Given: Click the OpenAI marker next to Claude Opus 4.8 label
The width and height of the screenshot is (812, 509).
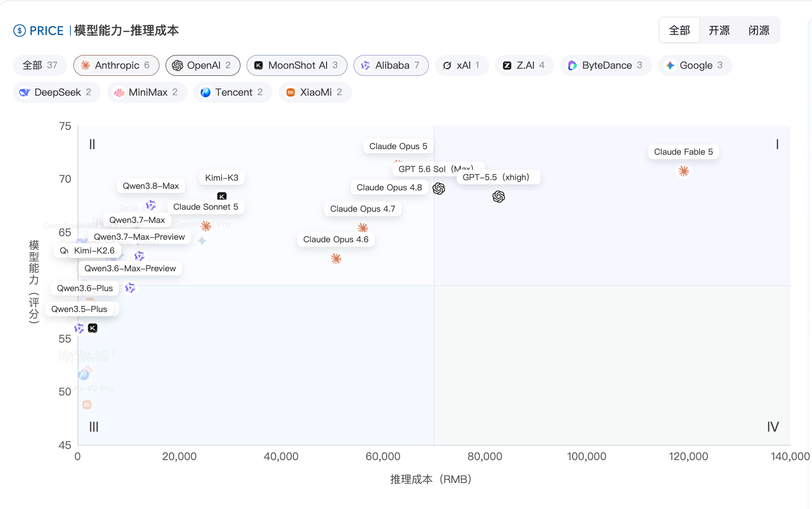Looking at the screenshot, I should (439, 189).
